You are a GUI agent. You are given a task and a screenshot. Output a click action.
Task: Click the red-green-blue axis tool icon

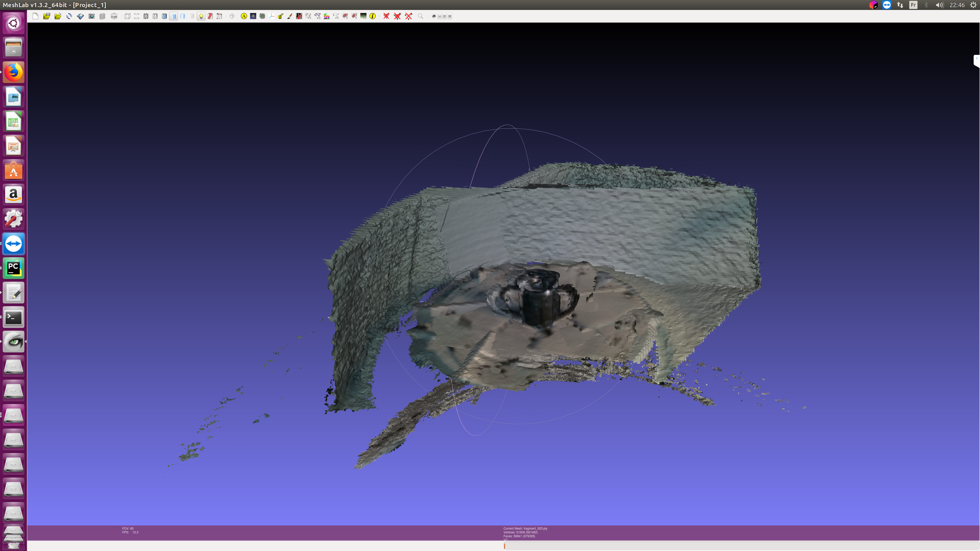[272, 16]
